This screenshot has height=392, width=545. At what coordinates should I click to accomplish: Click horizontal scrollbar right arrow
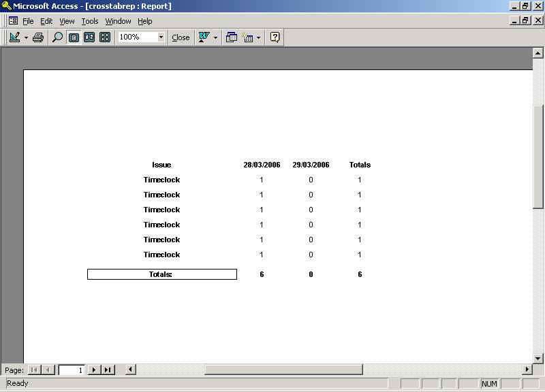pyautogui.click(x=527, y=370)
